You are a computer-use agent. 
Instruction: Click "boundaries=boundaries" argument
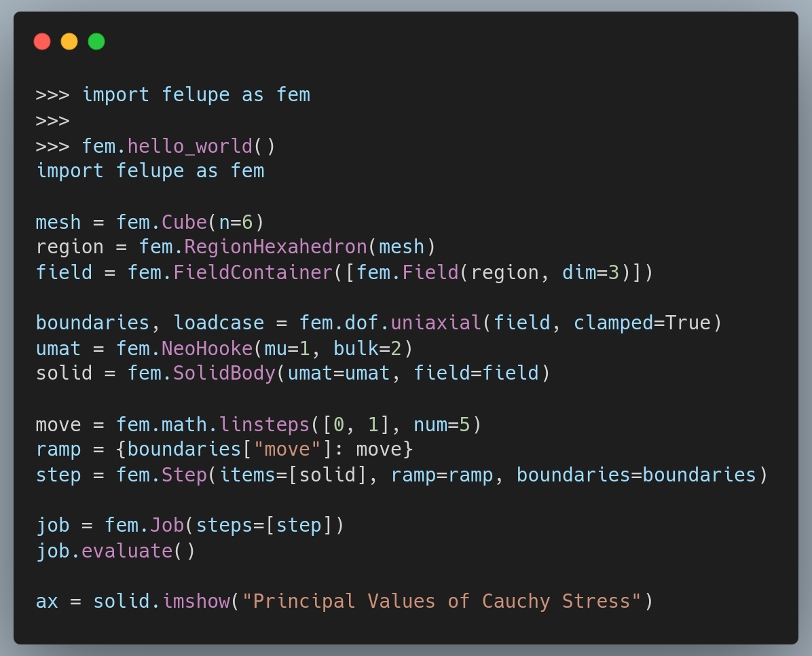[x=636, y=475]
